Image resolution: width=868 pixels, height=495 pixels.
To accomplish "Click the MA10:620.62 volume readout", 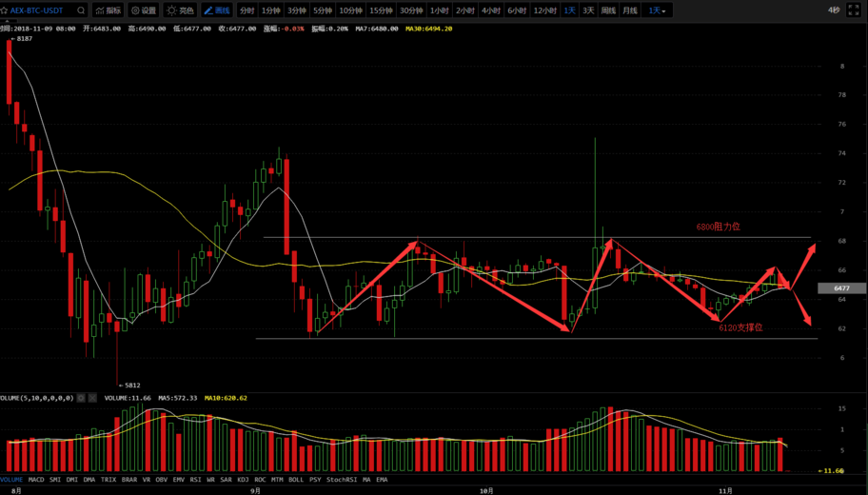I will click(x=226, y=398).
